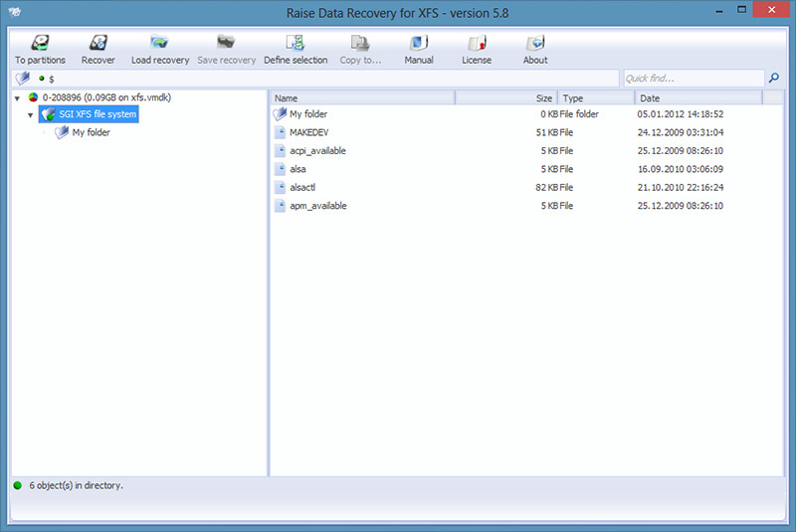
Task: Click date 21.10.2010 22:16:24
Action: 681,187
